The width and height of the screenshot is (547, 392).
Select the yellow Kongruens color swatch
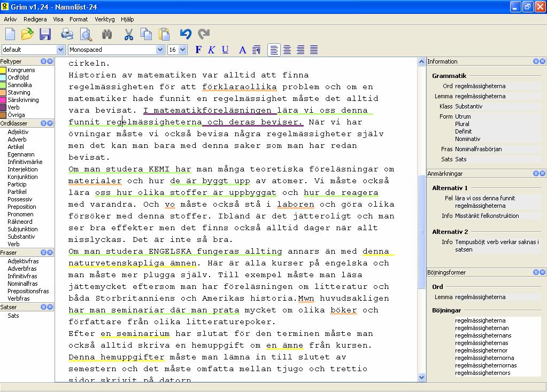point(4,70)
